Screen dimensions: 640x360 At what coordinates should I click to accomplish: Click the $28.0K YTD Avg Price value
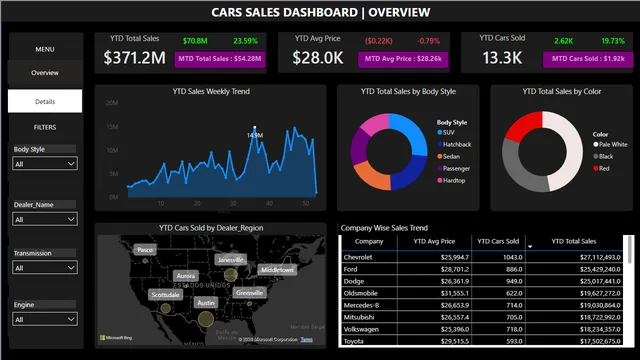click(318, 58)
